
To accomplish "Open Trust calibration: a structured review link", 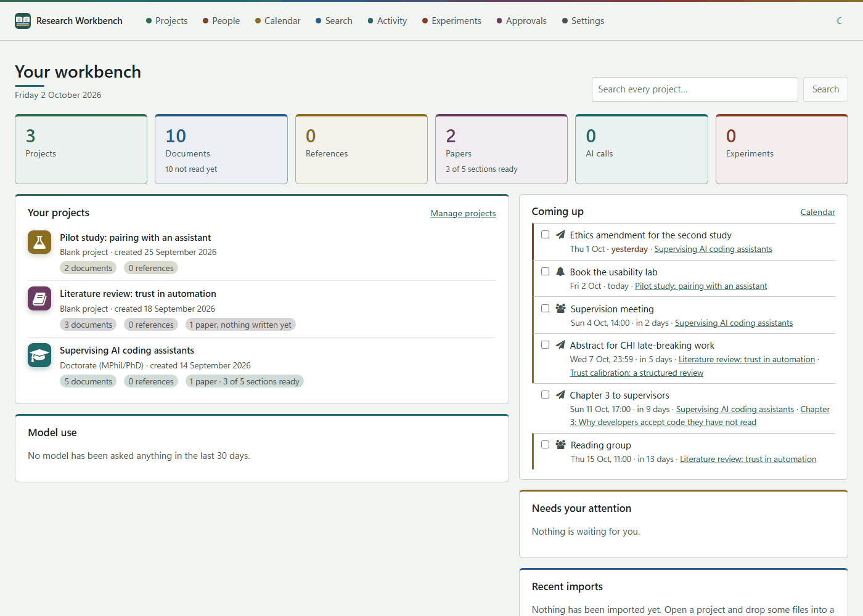I will click(x=637, y=373).
